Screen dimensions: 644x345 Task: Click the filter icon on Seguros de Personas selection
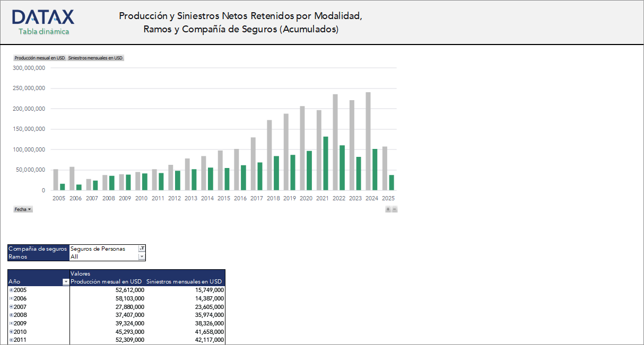point(142,249)
